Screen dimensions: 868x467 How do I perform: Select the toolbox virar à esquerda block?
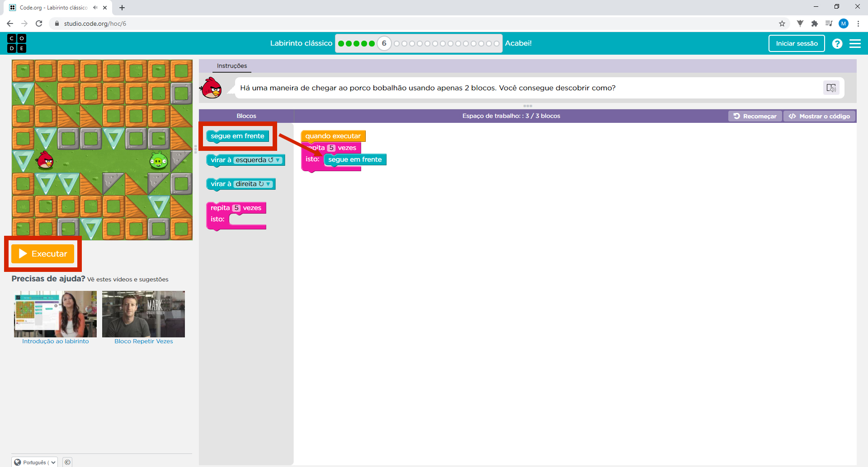[220, 160]
